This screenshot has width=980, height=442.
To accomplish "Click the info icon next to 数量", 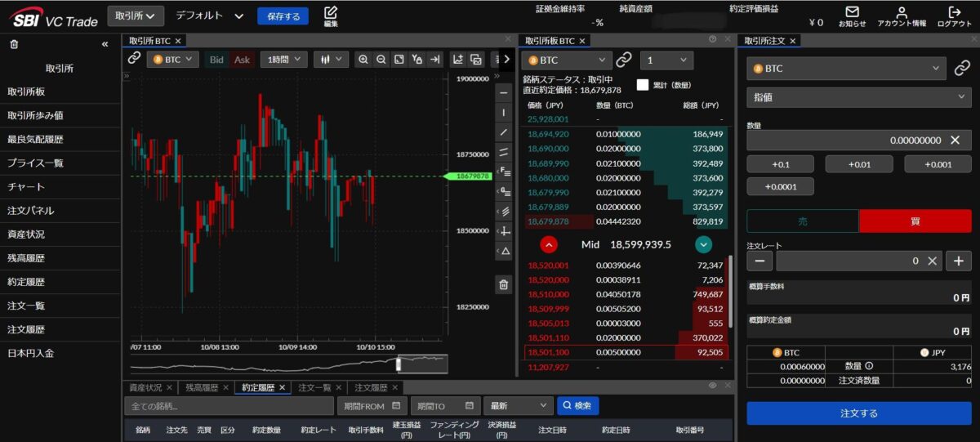I will (x=869, y=366).
